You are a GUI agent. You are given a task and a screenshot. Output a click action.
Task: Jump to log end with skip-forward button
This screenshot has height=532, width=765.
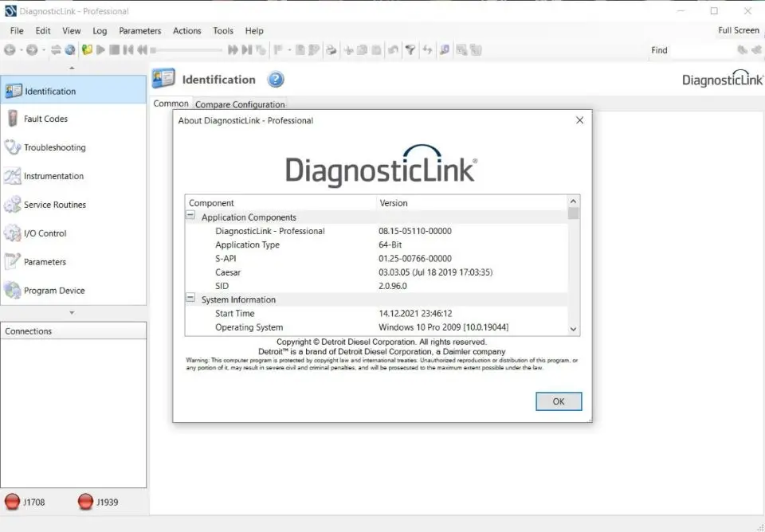(247, 49)
